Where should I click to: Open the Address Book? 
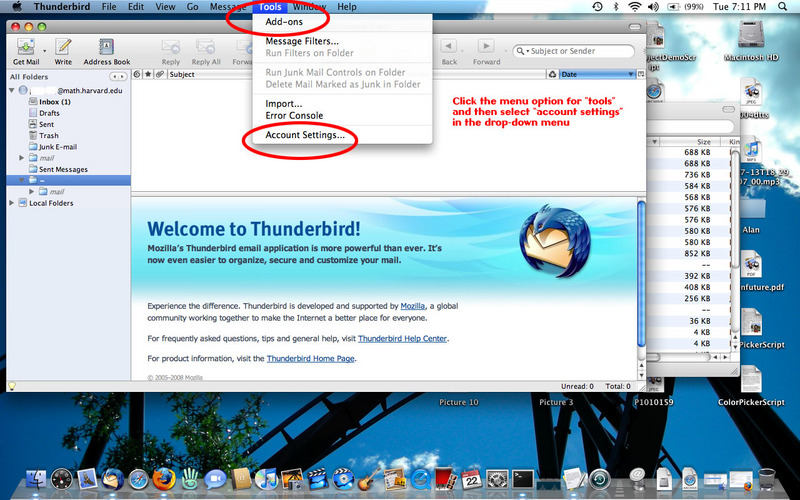pyautogui.click(x=106, y=47)
